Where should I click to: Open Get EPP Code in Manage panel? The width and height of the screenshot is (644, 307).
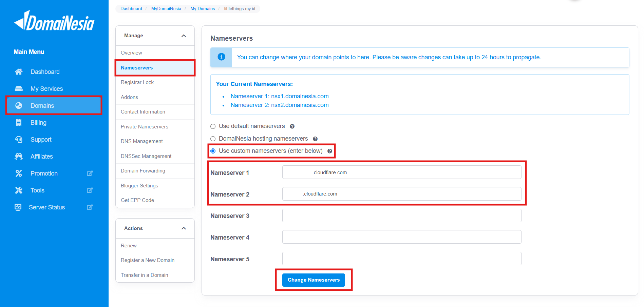(155, 200)
